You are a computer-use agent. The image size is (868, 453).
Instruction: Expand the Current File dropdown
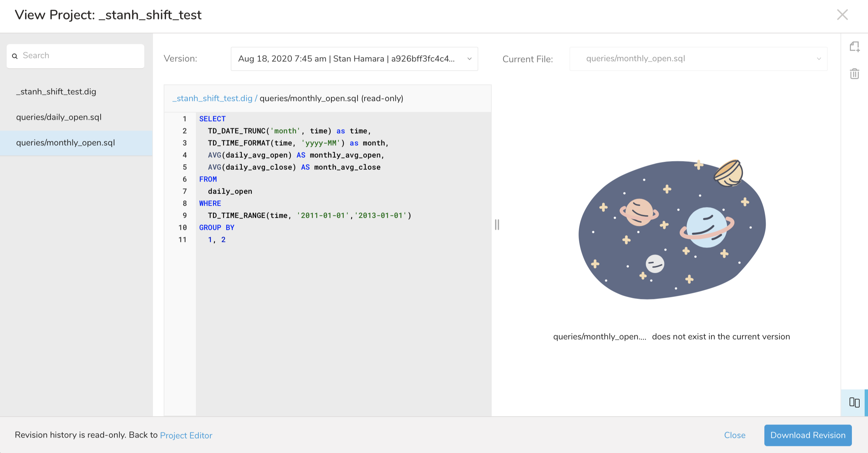(x=698, y=59)
